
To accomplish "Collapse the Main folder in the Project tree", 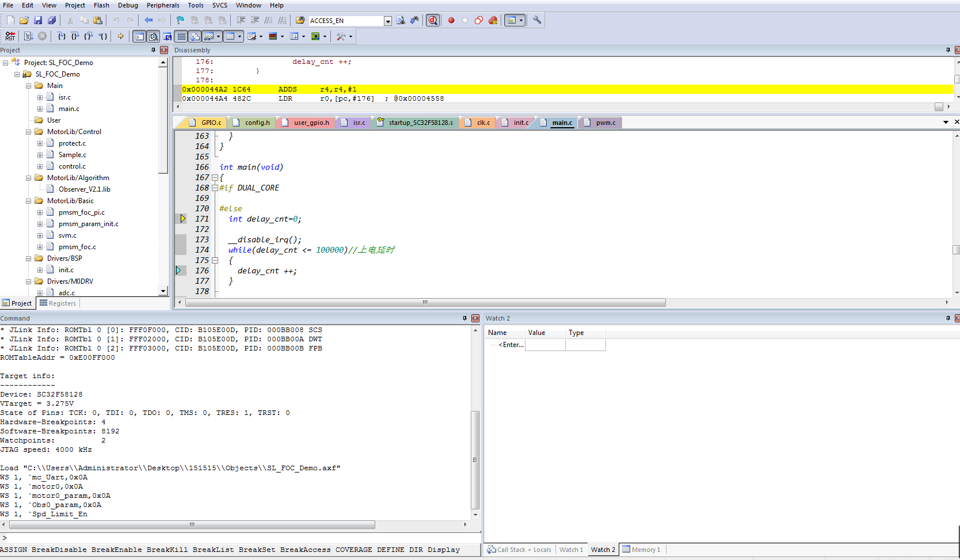I will pos(28,85).
